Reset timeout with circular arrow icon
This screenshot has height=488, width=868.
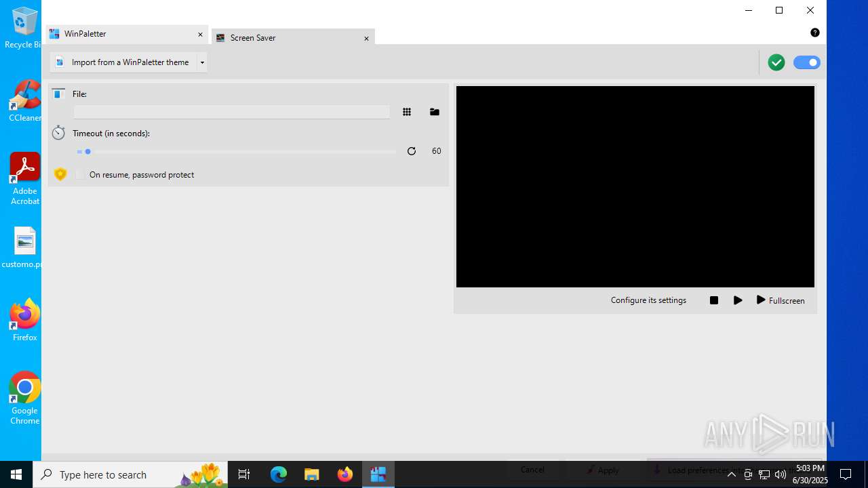pos(412,151)
